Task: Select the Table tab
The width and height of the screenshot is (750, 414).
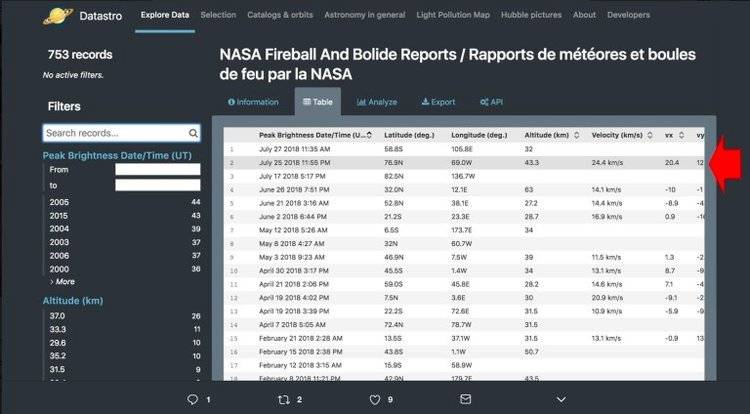Action: [x=318, y=102]
